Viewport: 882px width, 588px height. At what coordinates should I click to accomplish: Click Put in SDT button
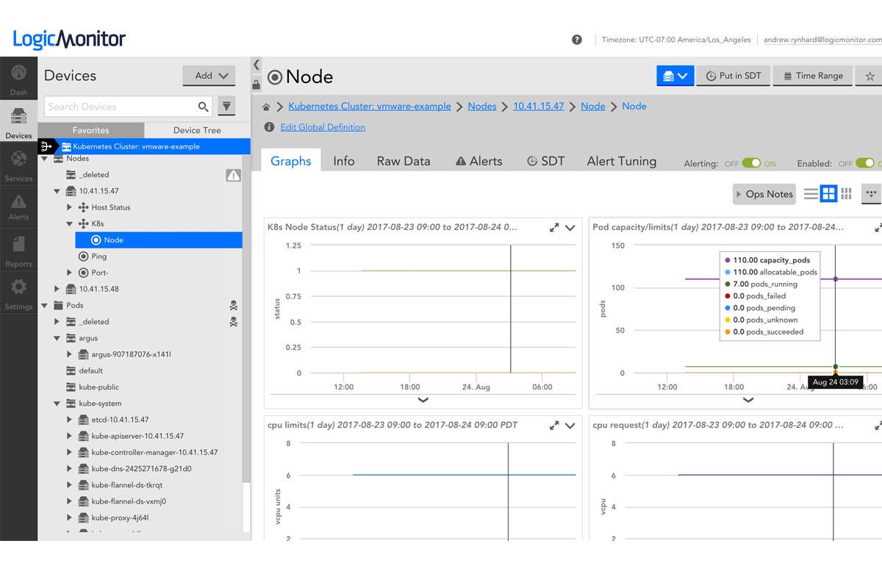[733, 76]
